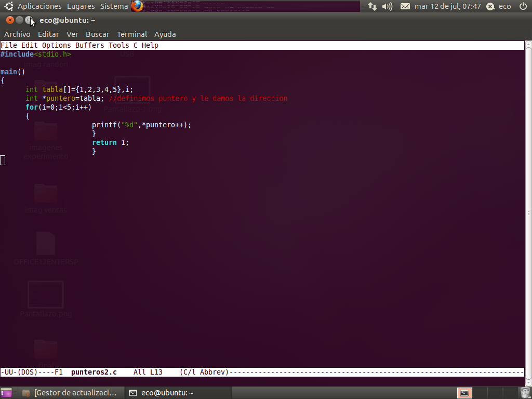Open the terminal Ayuda menu
The height and width of the screenshot is (399, 532).
click(x=165, y=34)
